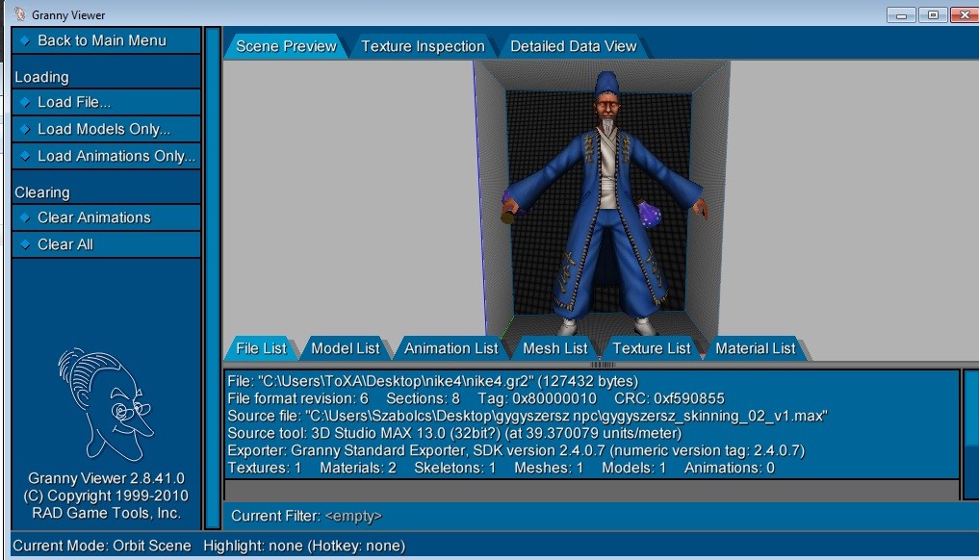Click the Granny face logo
Screen dimensions: 979x560
105,404
